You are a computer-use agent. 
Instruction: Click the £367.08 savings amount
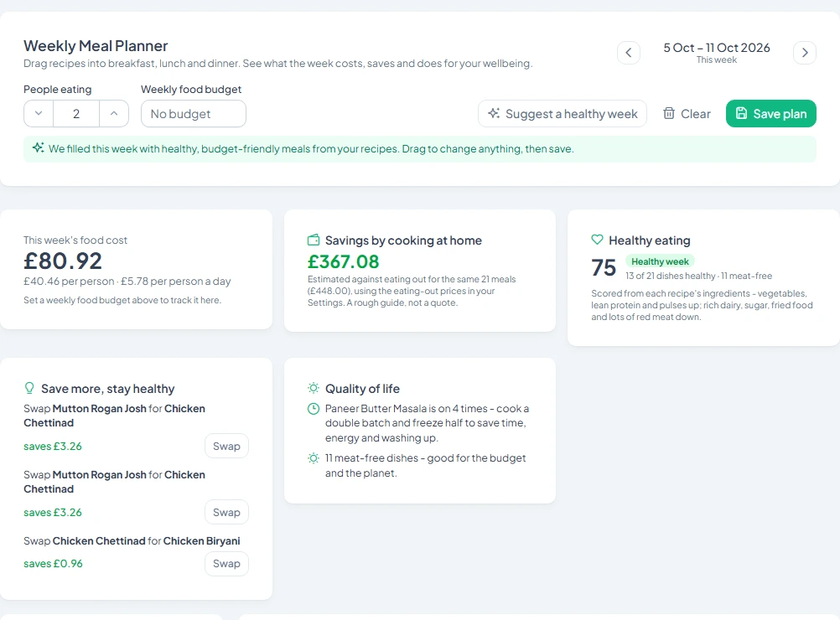pos(344,261)
